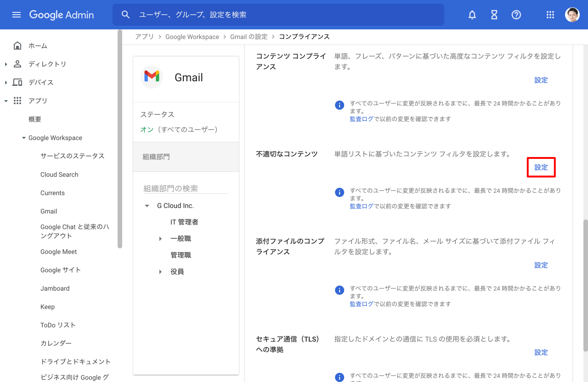
Task: Click 設定 for 添付ファイルのコンプライアンス
Action: point(541,265)
